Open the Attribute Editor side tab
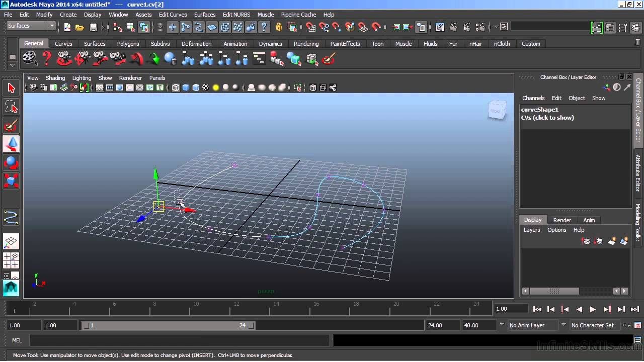Image resolution: width=644 pixels, height=362 pixels. tap(638, 173)
